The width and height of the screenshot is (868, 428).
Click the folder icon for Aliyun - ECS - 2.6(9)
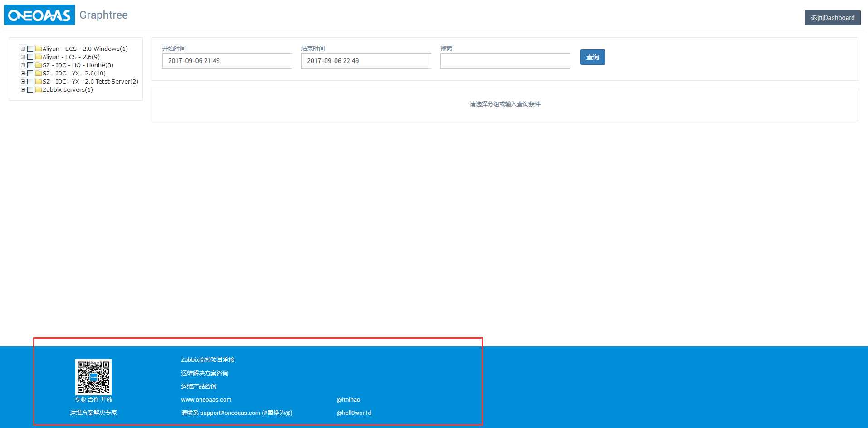(x=39, y=57)
